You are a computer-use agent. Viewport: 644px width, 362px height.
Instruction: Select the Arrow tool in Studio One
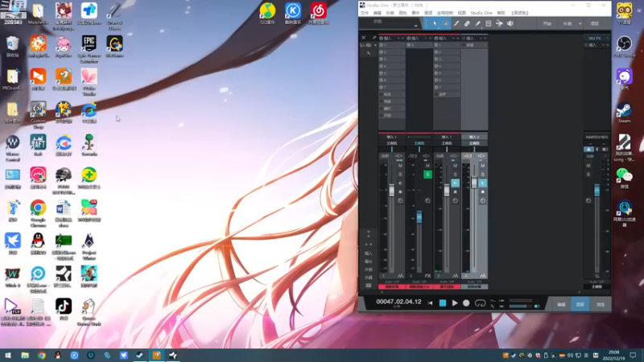435,24
